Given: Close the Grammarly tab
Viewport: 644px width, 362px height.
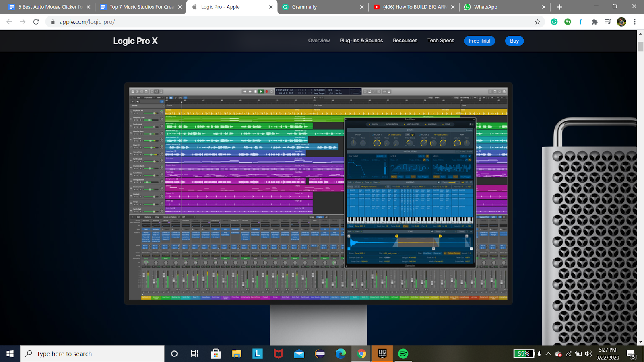Looking at the screenshot, I should tap(362, 7).
